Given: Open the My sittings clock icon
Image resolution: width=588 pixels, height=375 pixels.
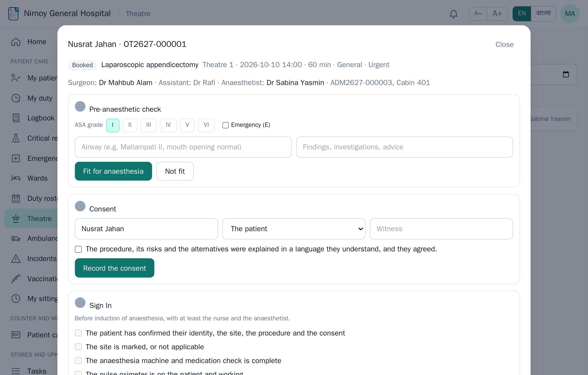Looking at the screenshot, I should 16,298.
